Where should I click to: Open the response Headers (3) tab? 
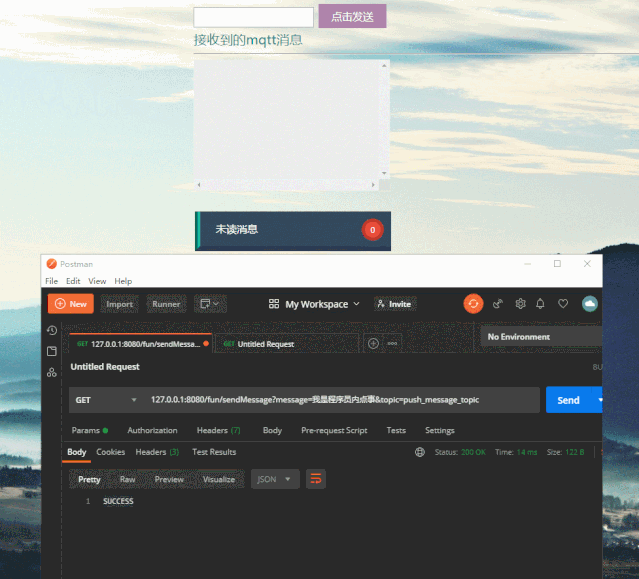coord(157,452)
